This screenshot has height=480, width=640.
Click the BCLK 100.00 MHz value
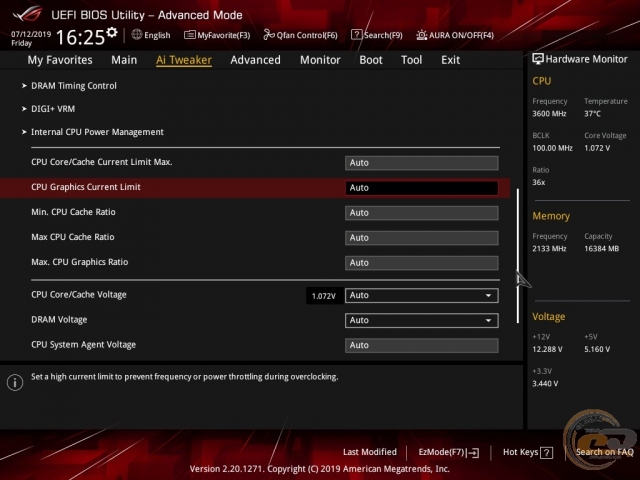coord(552,148)
